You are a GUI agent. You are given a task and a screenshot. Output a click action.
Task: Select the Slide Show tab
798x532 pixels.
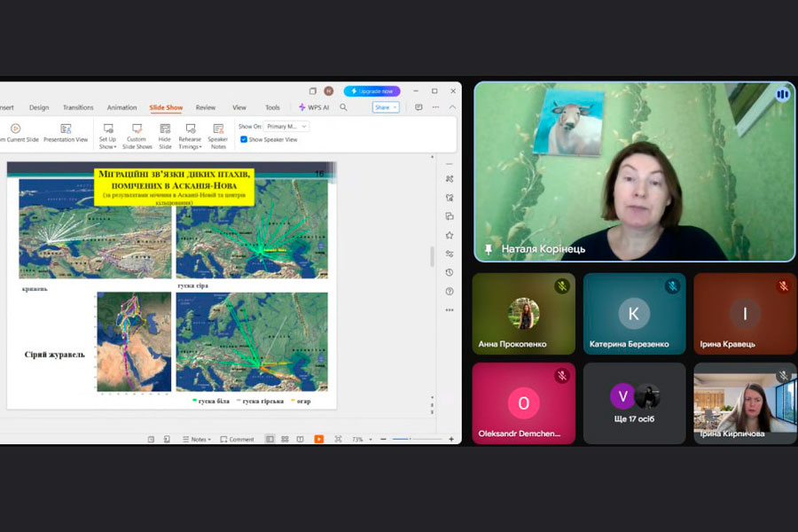[x=166, y=107]
